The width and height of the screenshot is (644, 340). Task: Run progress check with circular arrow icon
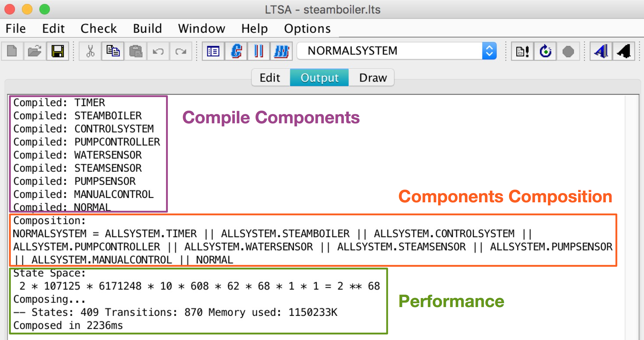coord(545,51)
